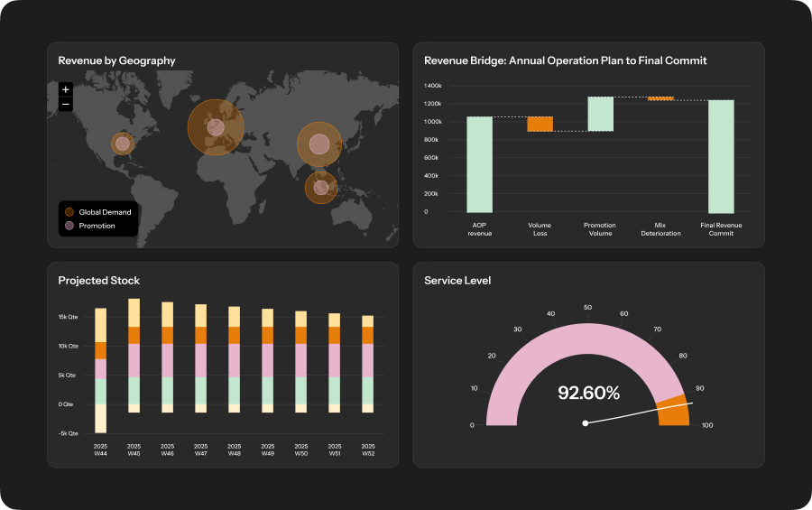Click the East Asia demand bubble
812x510 pixels.
[318, 144]
